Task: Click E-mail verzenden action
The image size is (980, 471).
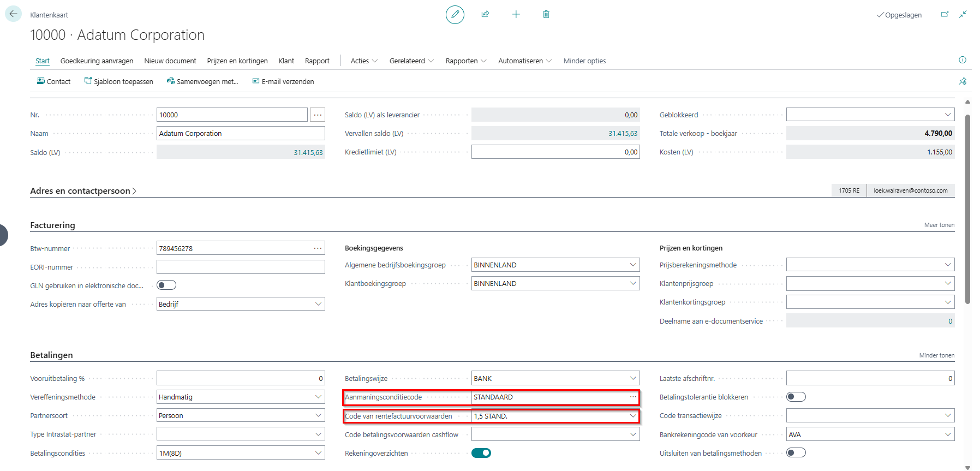Action: [283, 81]
